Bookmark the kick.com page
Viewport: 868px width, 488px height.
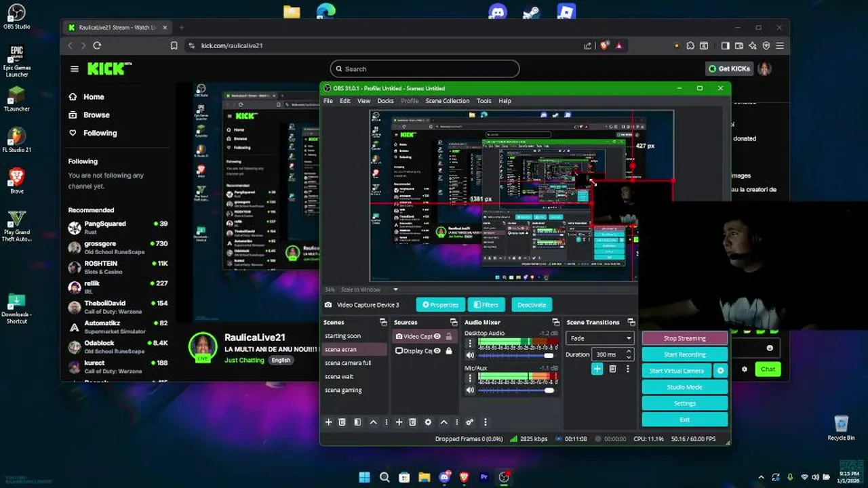coord(174,45)
